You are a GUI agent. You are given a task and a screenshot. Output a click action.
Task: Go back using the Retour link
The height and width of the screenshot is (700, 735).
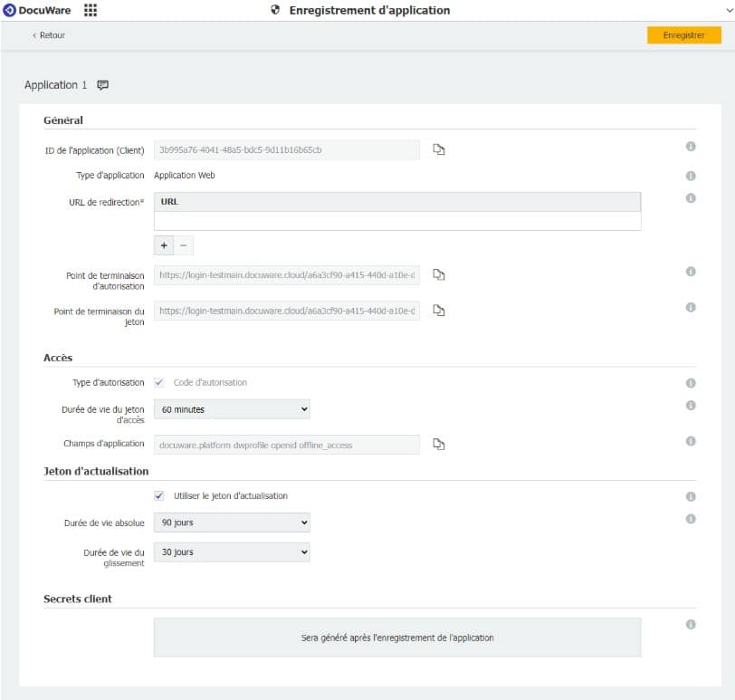pyautogui.click(x=49, y=35)
